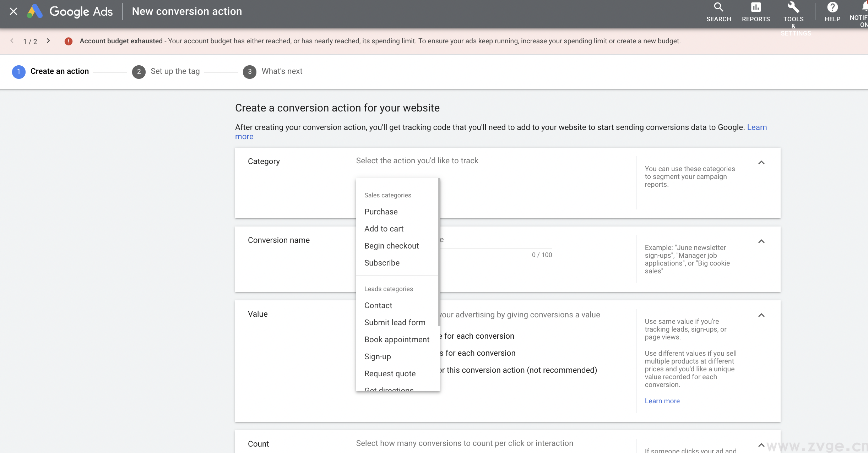Viewport: 868px width, 453px height.
Task: Click the Google Ads logo
Action: pos(35,11)
